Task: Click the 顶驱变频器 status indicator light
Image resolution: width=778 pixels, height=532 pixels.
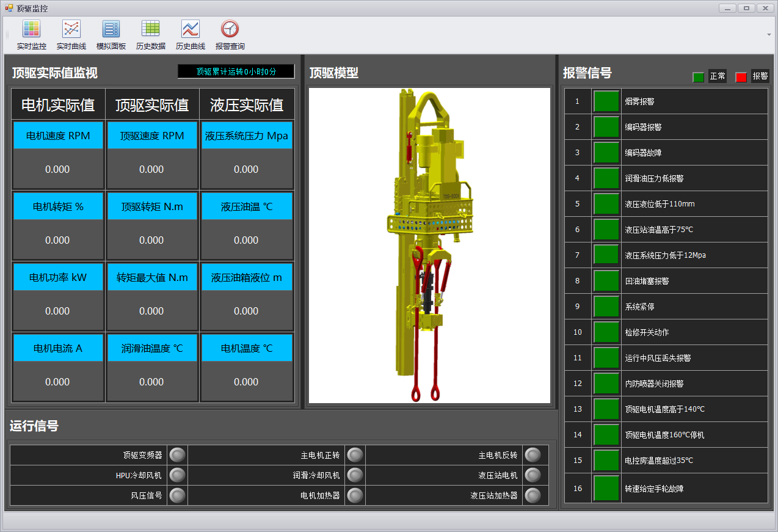Action: click(x=177, y=455)
